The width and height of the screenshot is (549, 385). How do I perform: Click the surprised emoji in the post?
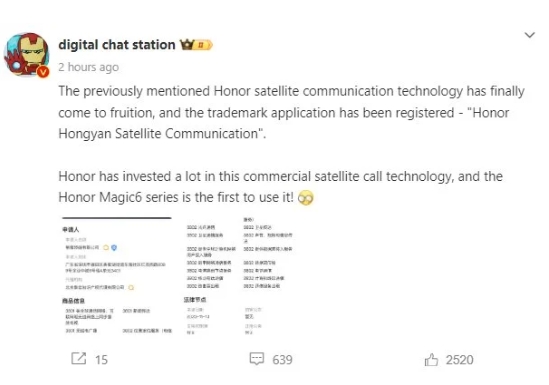305,198
